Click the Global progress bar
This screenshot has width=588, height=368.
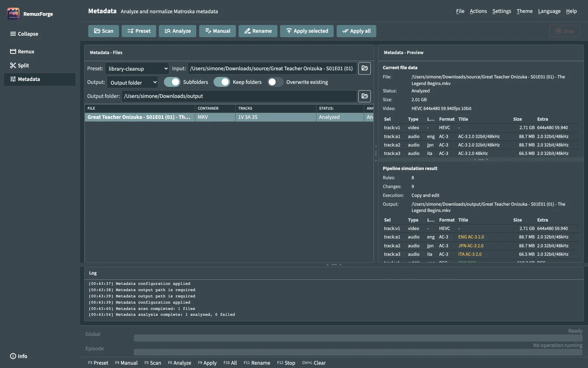coord(358,338)
